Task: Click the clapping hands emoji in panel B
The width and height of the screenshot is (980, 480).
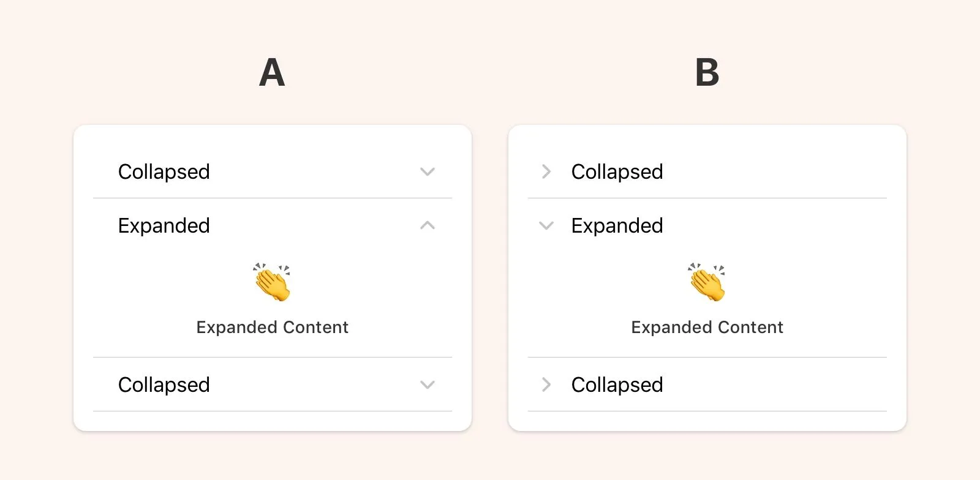Action: [x=707, y=282]
